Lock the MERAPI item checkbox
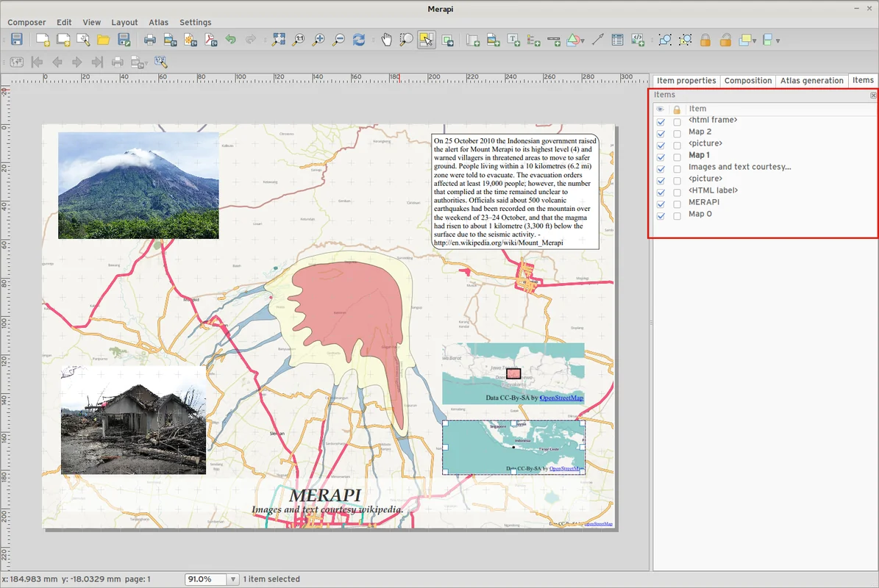 pos(677,204)
